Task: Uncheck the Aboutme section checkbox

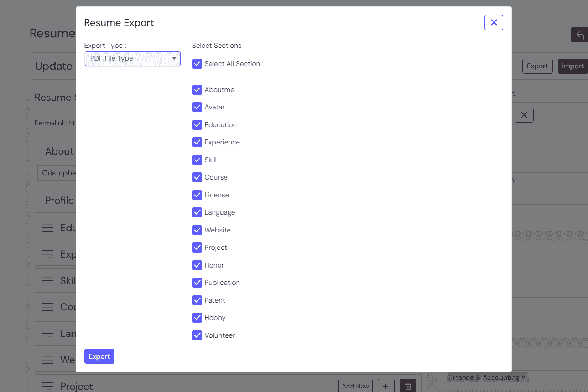Action: pos(197,90)
